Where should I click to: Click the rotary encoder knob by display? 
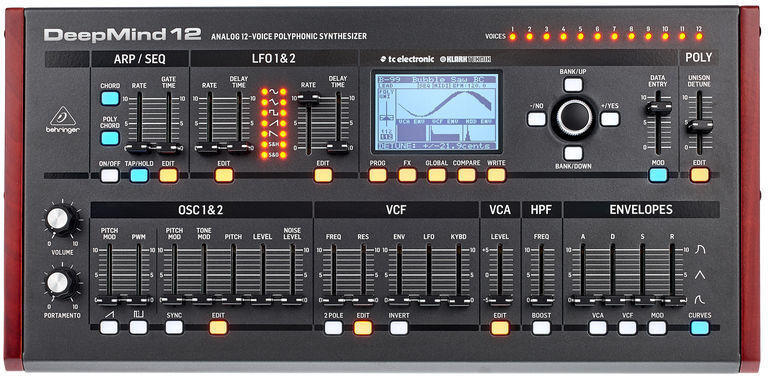coord(574,118)
